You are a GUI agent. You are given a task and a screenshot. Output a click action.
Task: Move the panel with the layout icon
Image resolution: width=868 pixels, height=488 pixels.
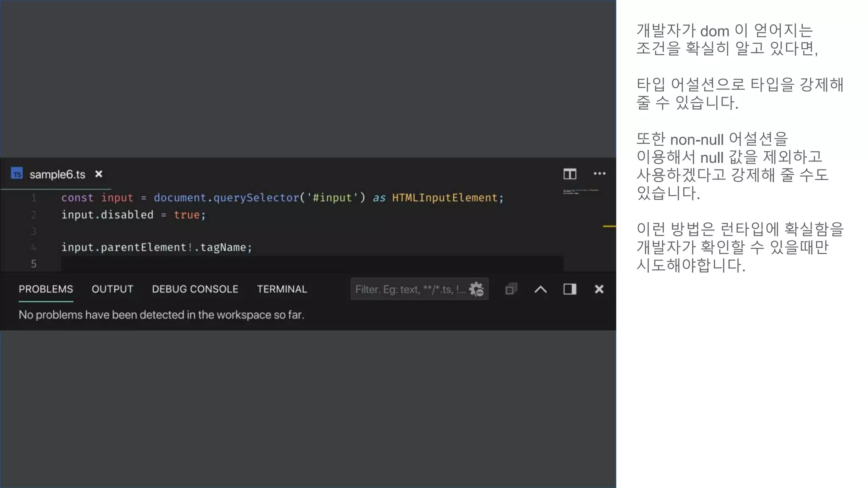570,289
